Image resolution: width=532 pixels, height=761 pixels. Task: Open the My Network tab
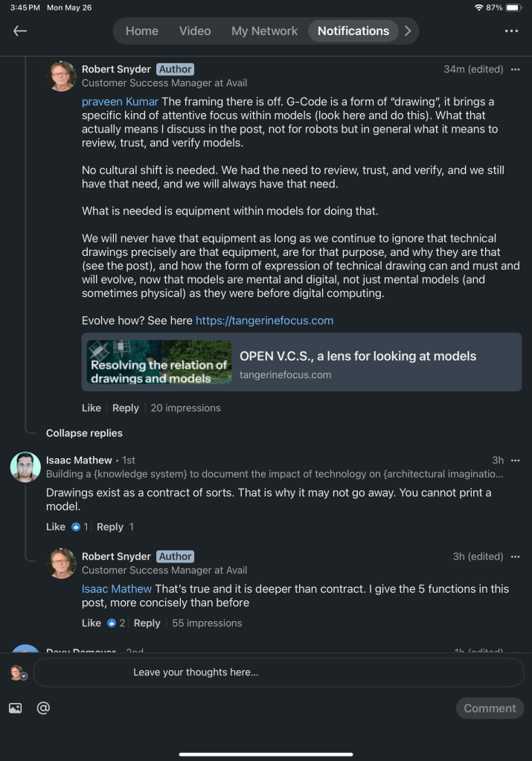point(264,30)
